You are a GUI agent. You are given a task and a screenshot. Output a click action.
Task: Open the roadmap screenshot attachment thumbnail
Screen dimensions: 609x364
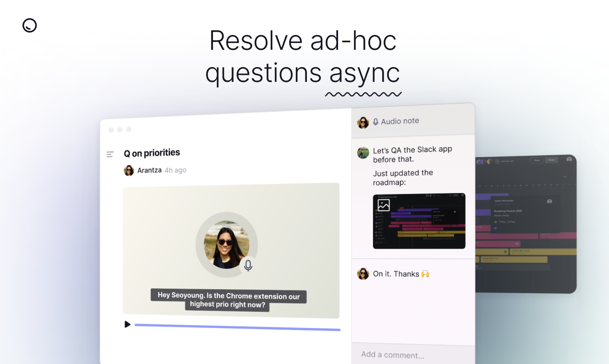(x=419, y=221)
